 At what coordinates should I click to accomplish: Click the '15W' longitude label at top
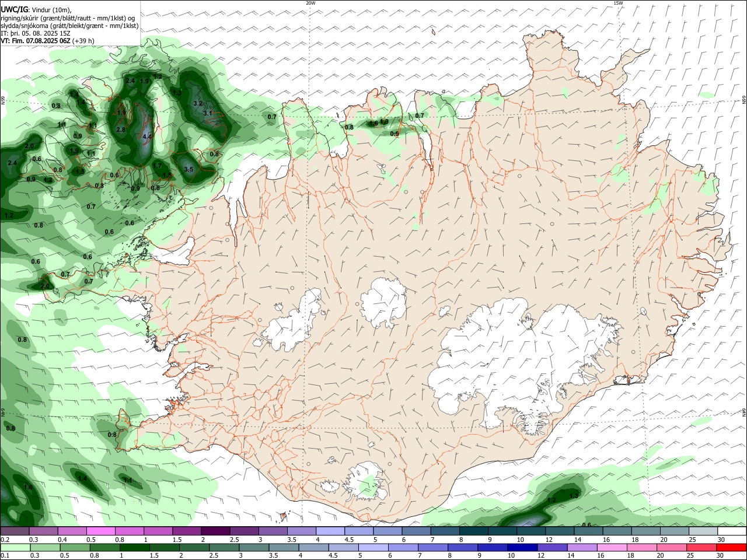pos(618,3)
